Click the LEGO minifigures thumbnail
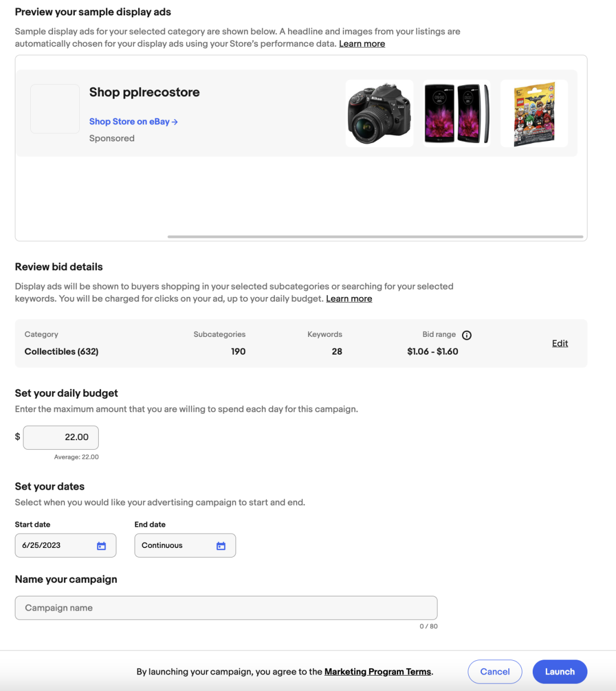This screenshot has height=691, width=616. [534, 113]
